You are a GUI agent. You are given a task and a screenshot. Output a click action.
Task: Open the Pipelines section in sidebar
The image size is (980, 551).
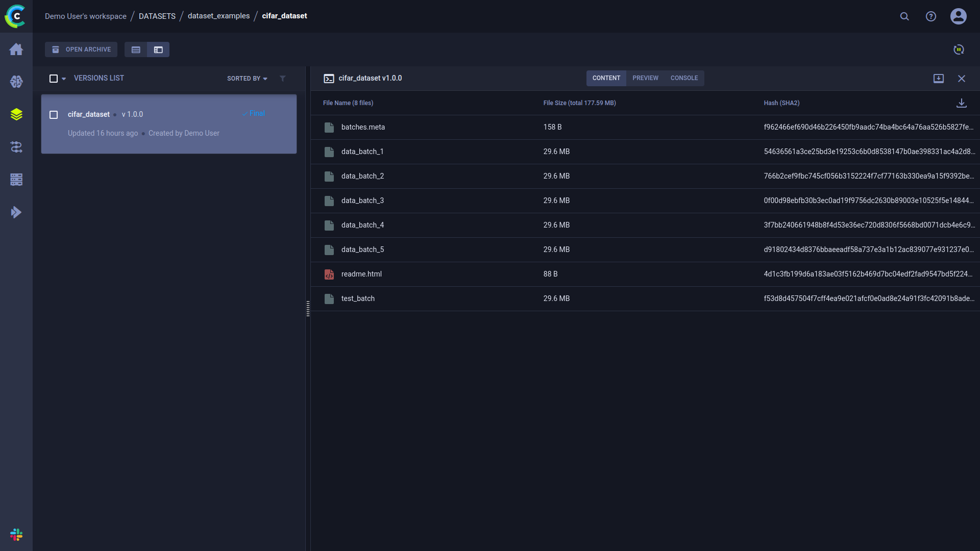click(x=16, y=147)
